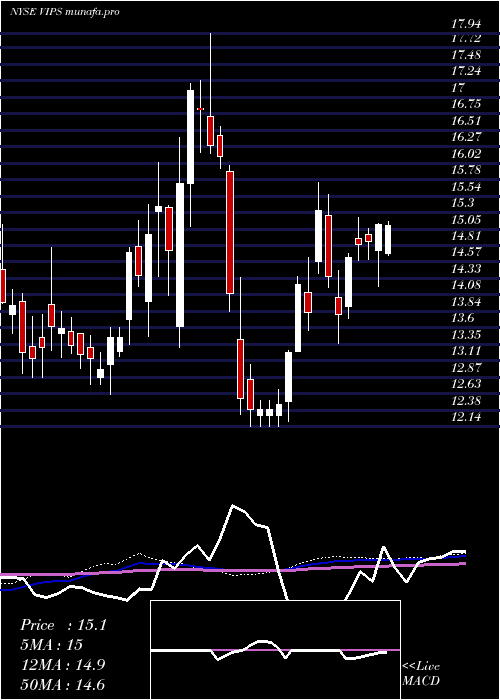Click the 13.84 price axis label

(x=466, y=302)
